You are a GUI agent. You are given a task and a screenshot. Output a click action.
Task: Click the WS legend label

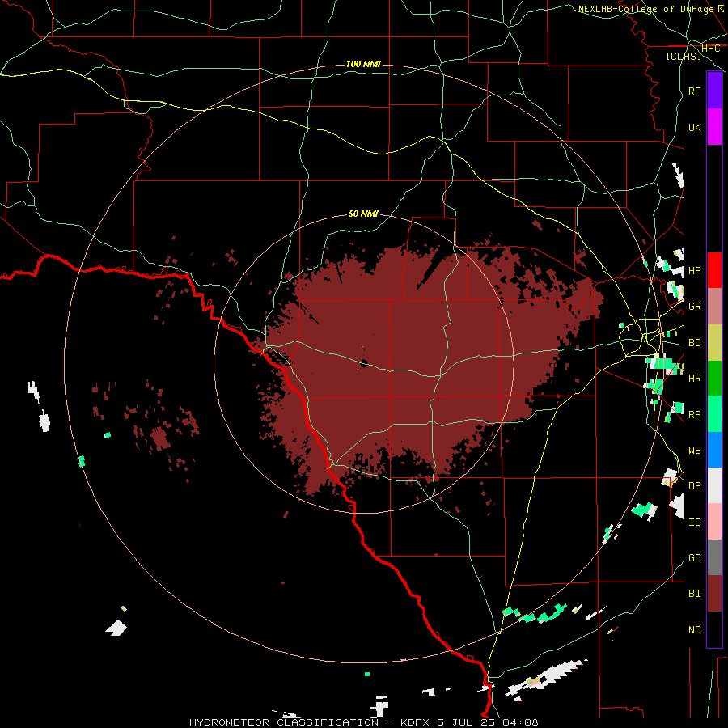[x=695, y=451]
